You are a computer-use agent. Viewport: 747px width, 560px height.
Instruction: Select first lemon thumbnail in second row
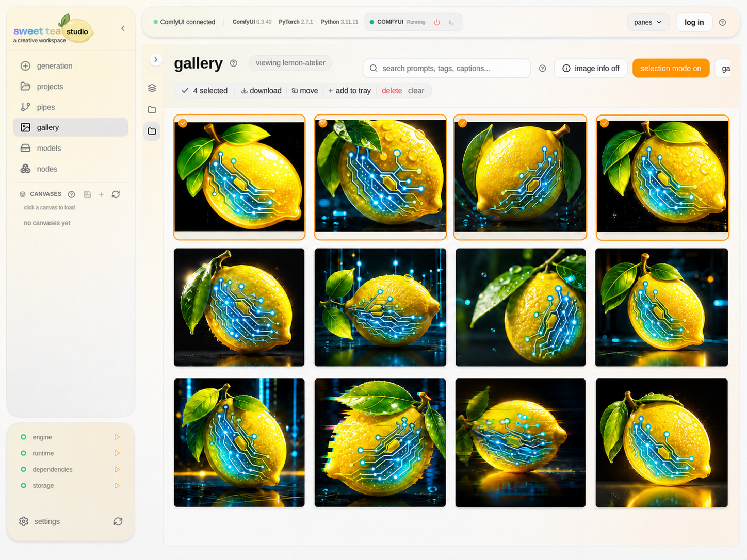[239, 307]
